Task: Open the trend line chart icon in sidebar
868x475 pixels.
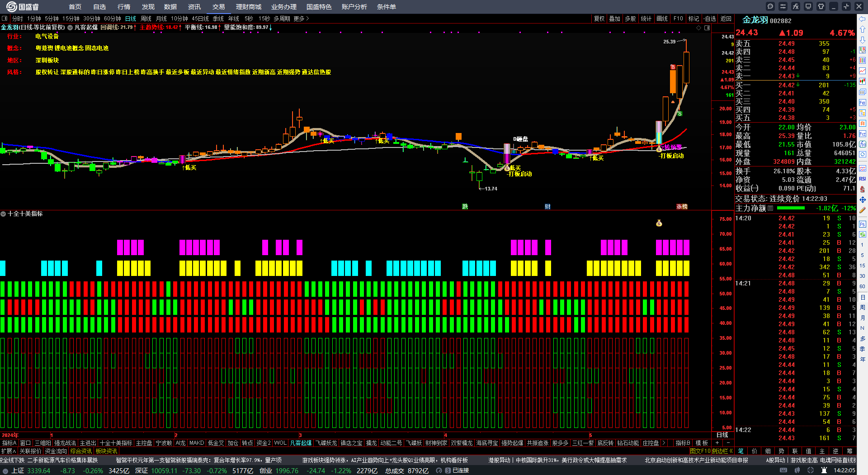Action: pos(863,71)
